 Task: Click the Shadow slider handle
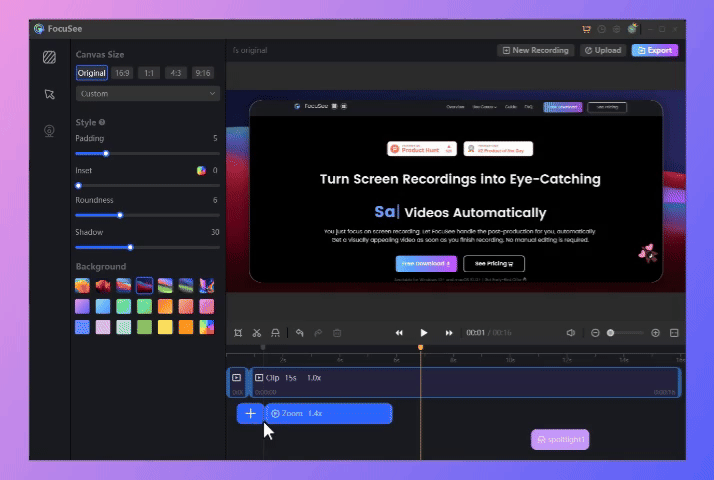130,247
